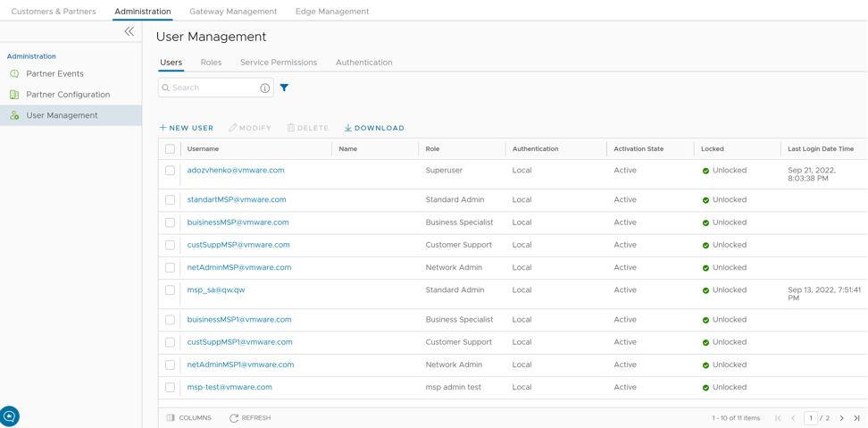The width and height of the screenshot is (868, 428).
Task: Go to the last page of results
Action: [856, 418]
